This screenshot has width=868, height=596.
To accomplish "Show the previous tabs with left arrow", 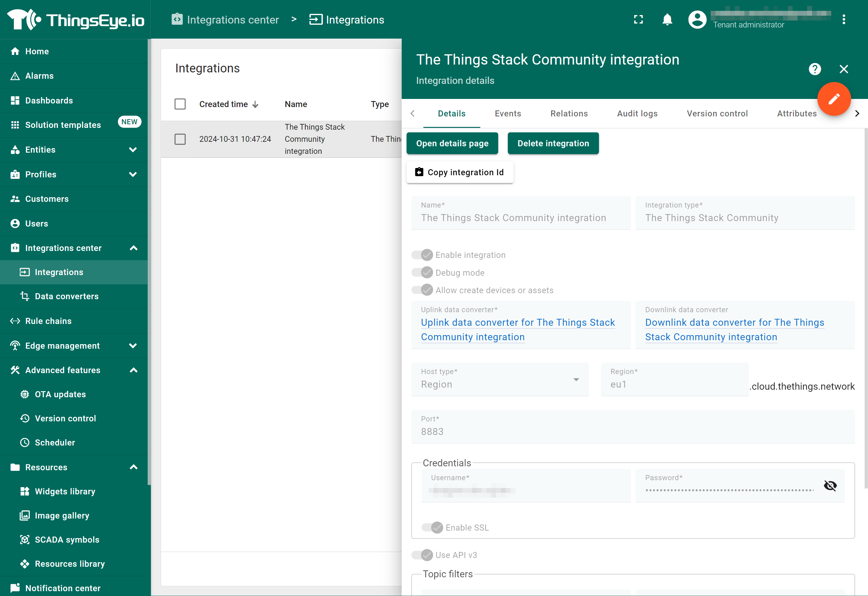I will tap(412, 113).
